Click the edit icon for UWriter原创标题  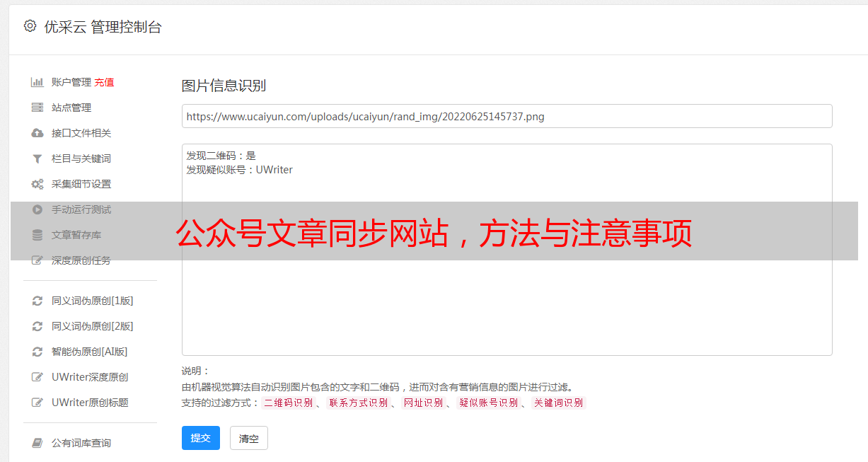point(37,403)
